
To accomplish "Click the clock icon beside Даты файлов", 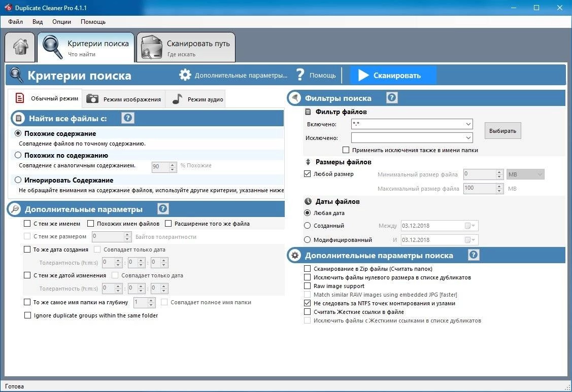I will tap(308, 201).
